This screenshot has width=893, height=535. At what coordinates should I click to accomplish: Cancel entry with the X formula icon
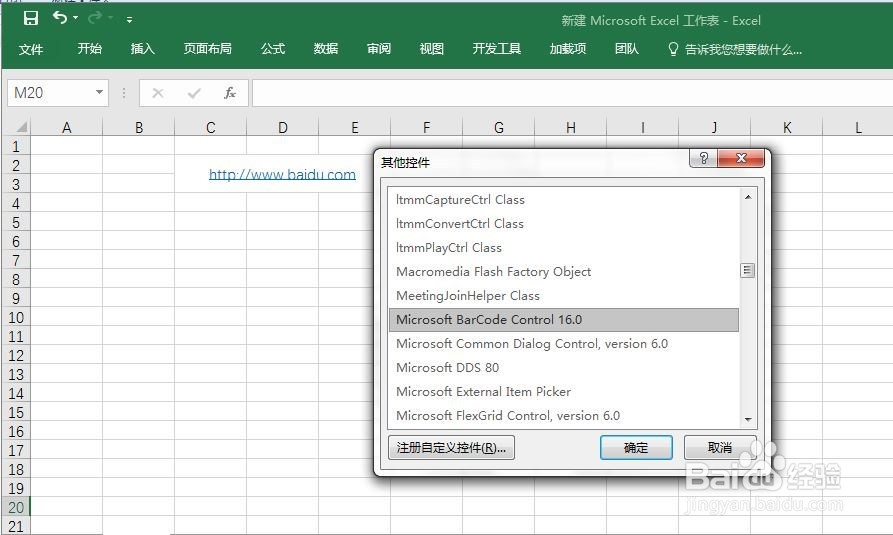click(158, 93)
